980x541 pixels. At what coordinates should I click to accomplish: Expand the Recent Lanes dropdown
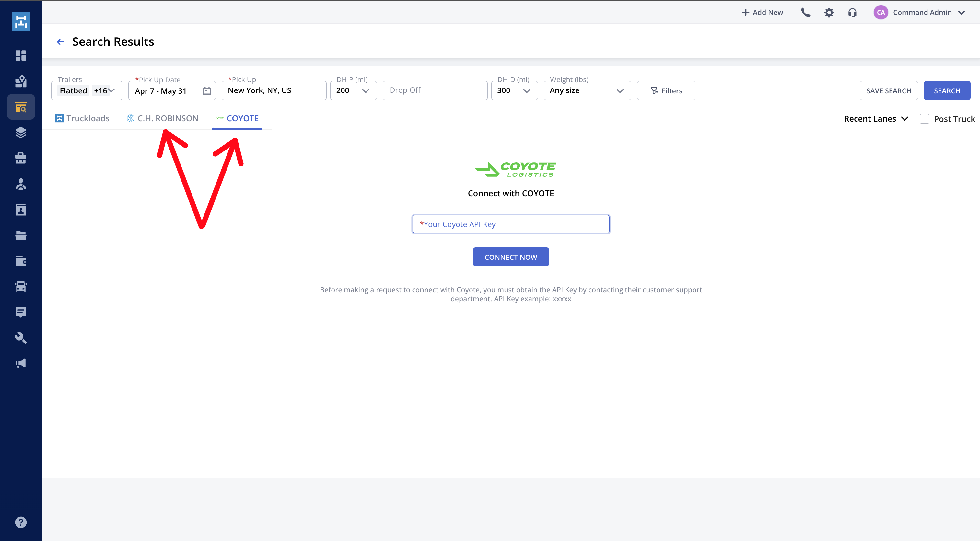[x=876, y=119]
